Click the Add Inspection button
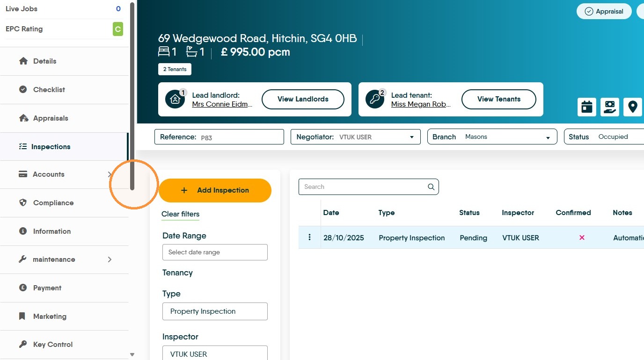Screen dimensions: 644x360 click(x=215, y=190)
